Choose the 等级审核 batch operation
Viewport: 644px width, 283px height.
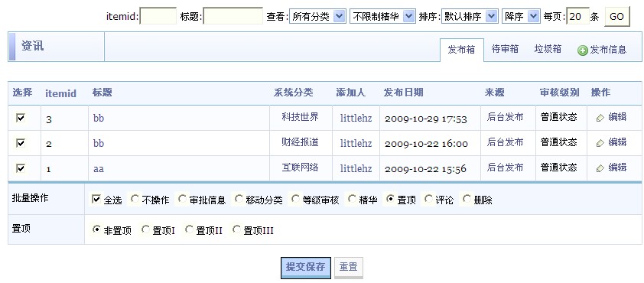tap(295, 199)
